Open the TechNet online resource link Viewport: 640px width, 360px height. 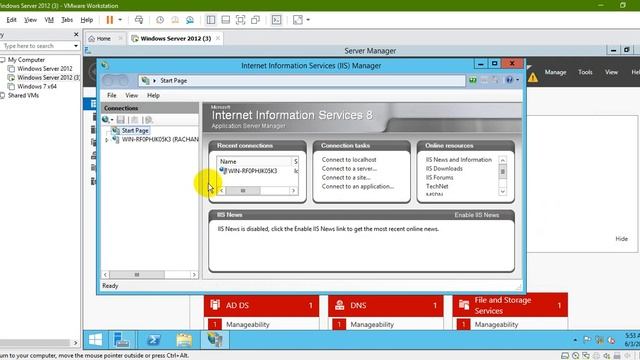[x=437, y=187]
